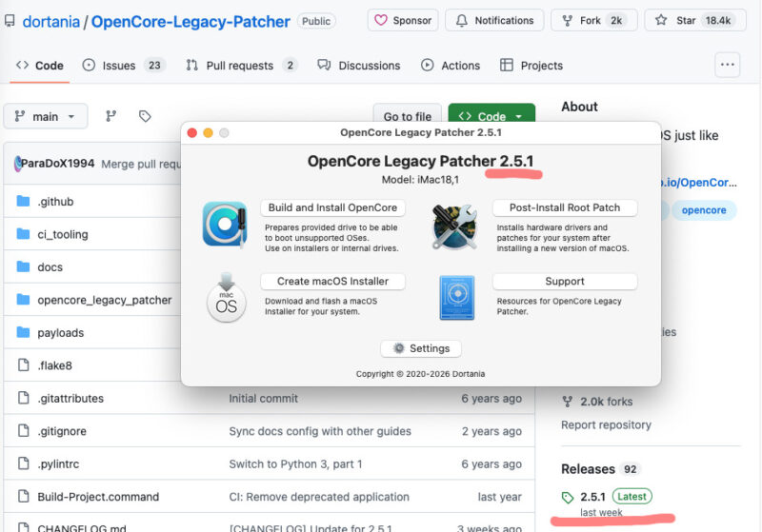Open the Projects tab
Screen dimensions: 762x532
(531, 66)
